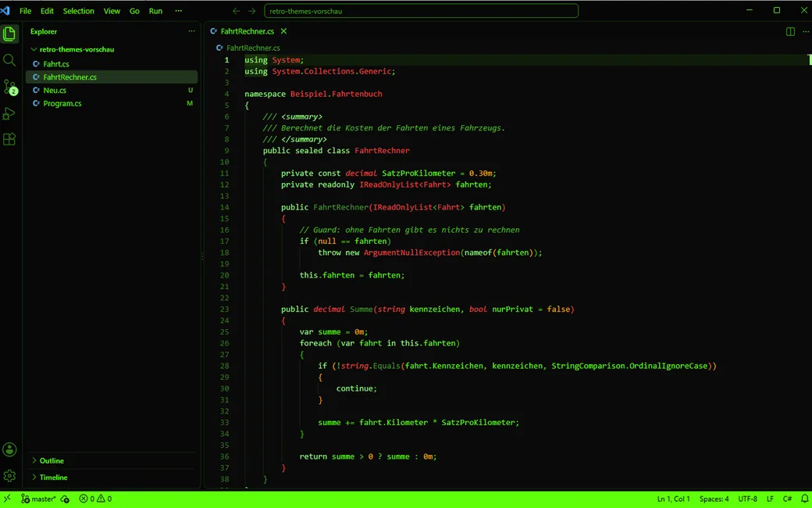Open editor More Actions ellipsis
812x508 pixels.
(805, 31)
